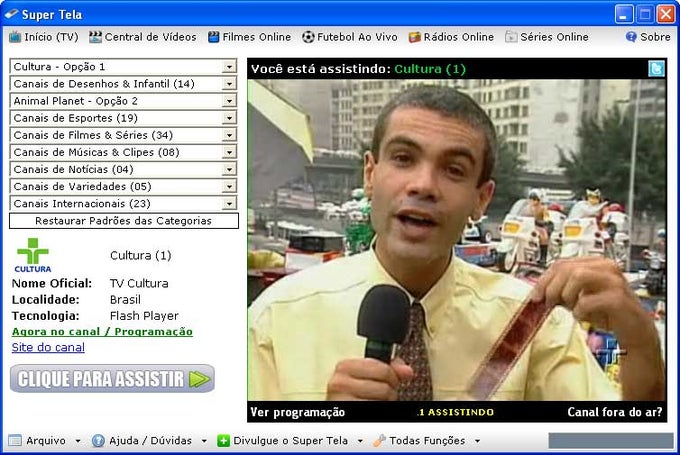The height and width of the screenshot is (455, 680).
Task: Click the CLIQUE PARA ASSISTIR button
Action: tap(112, 379)
